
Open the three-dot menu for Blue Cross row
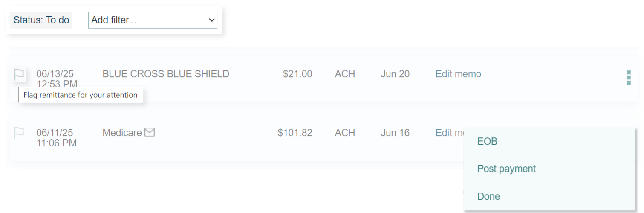click(x=628, y=78)
